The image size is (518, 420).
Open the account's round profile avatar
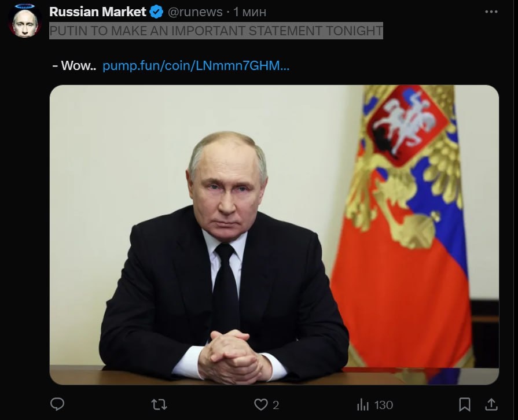pos(25,21)
